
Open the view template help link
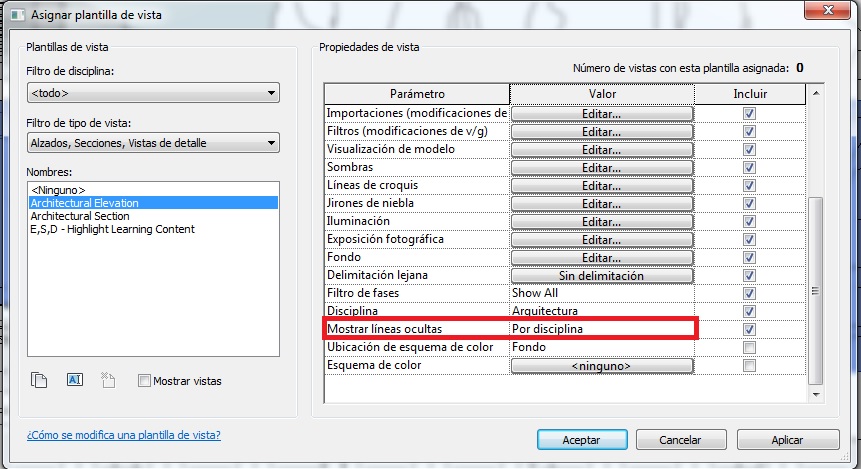[x=123, y=436]
